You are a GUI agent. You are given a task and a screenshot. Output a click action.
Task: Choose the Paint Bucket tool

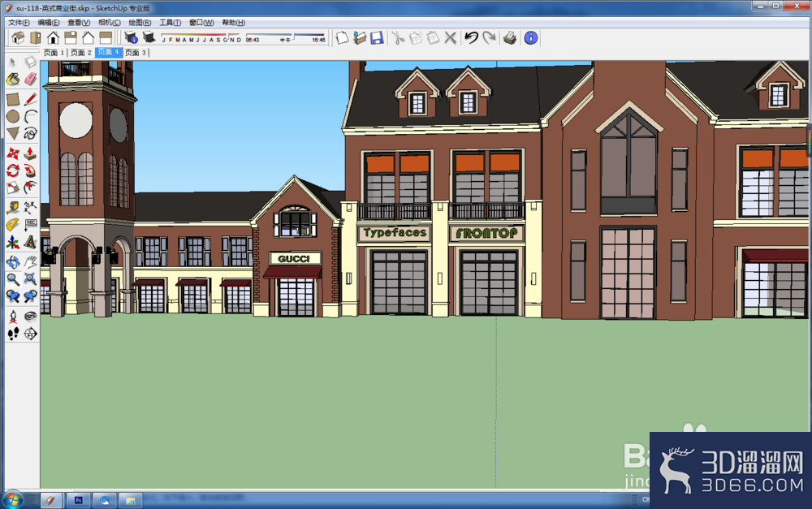pos(13,80)
